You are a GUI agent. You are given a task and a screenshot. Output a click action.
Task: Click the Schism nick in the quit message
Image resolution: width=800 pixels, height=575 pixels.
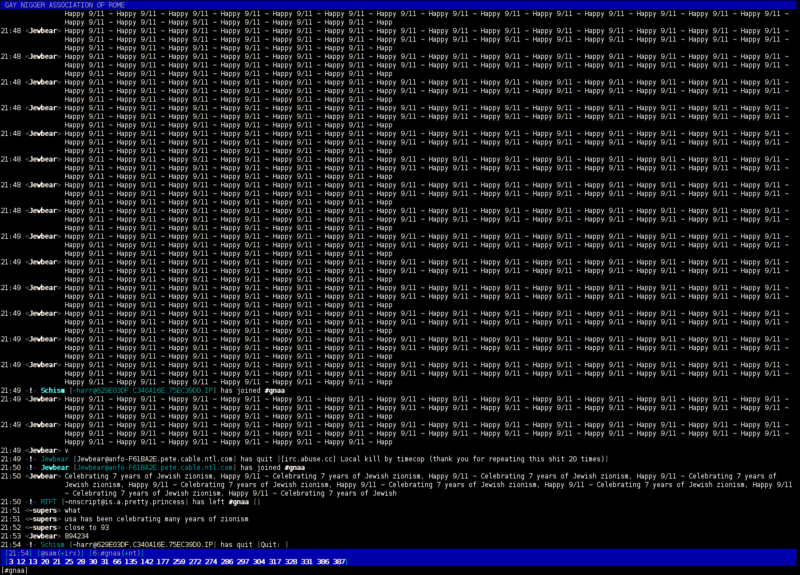click(53, 544)
